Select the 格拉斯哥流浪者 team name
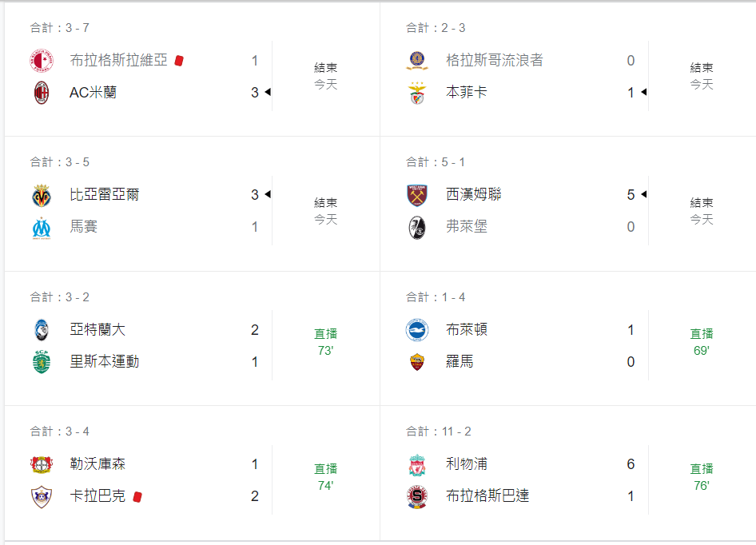The width and height of the screenshot is (756, 545). [495, 60]
